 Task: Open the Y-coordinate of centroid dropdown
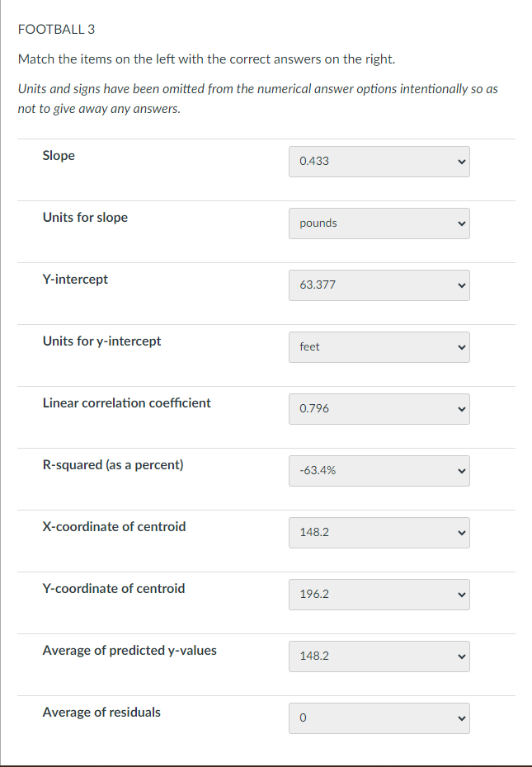point(379,594)
